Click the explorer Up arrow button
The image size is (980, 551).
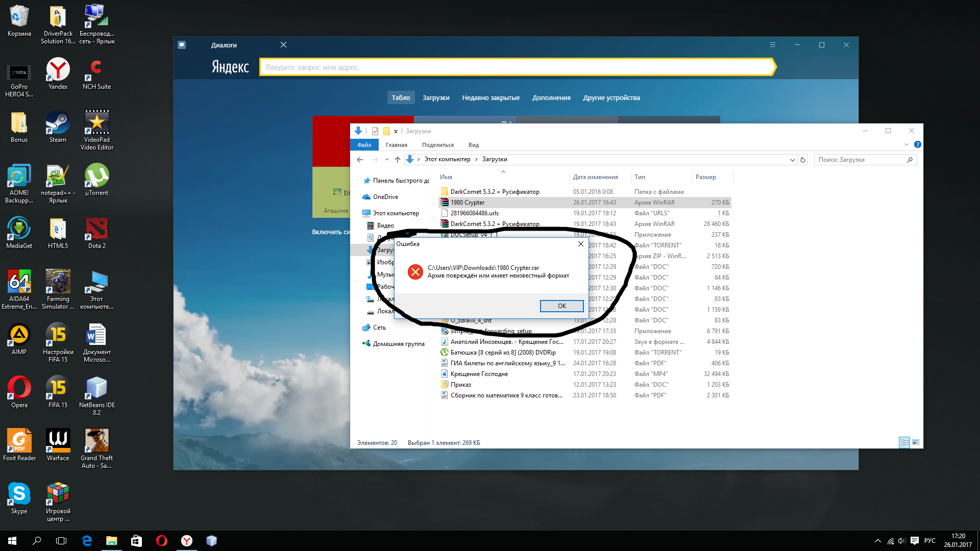398,160
